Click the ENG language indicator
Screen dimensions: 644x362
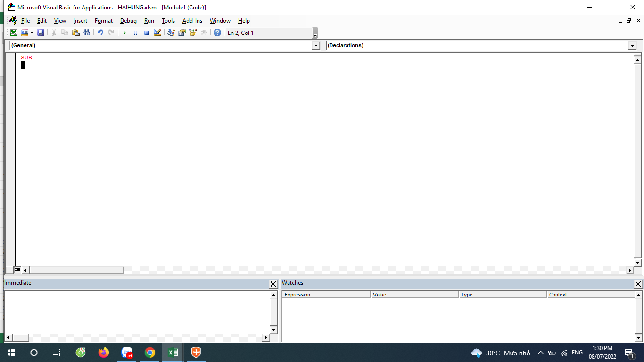click(x=577, y=353)
